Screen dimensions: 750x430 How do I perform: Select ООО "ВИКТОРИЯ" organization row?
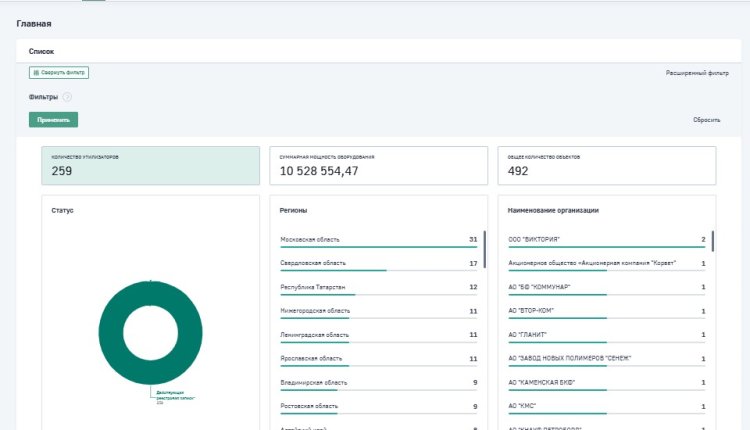[607, 241]
